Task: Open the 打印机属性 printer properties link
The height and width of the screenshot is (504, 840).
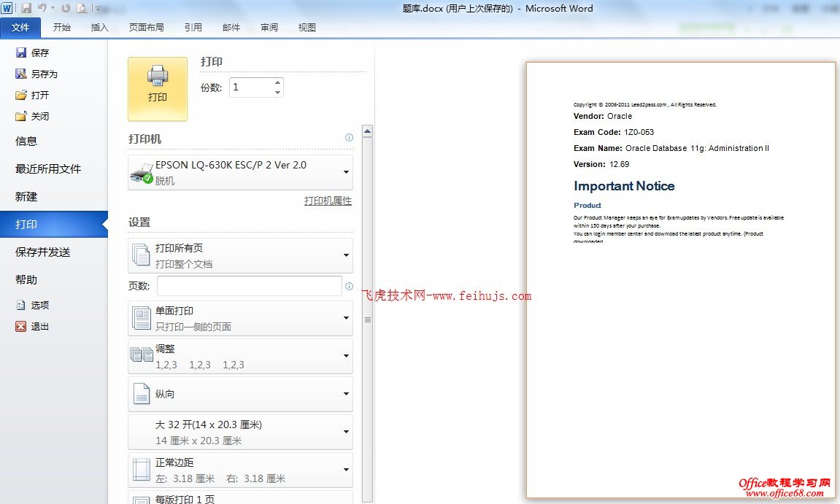Action: click(328, 201)
